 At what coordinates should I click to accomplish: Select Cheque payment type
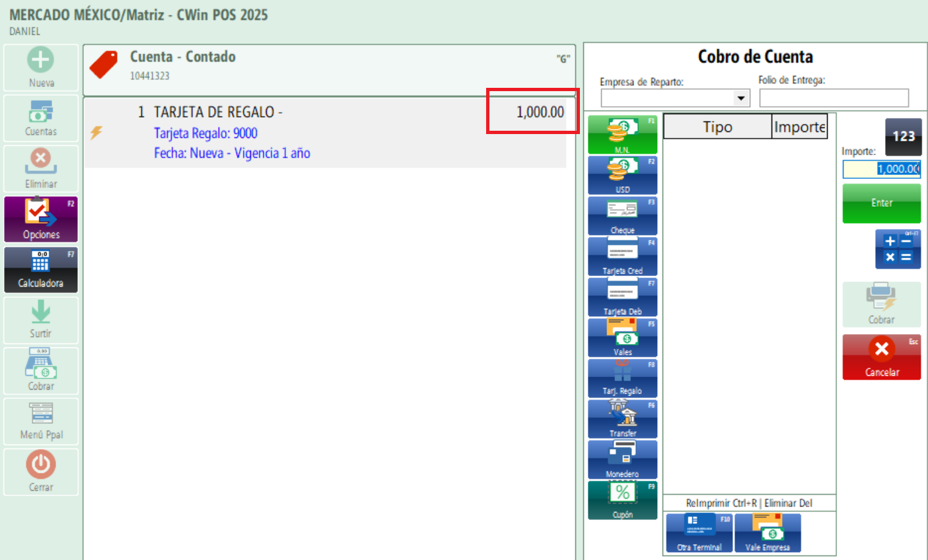click(622, 217)
